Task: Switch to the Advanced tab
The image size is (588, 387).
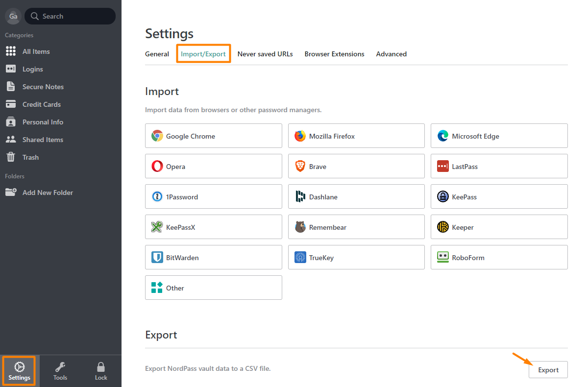Action: pyautogui.click(x=392, y=54)
